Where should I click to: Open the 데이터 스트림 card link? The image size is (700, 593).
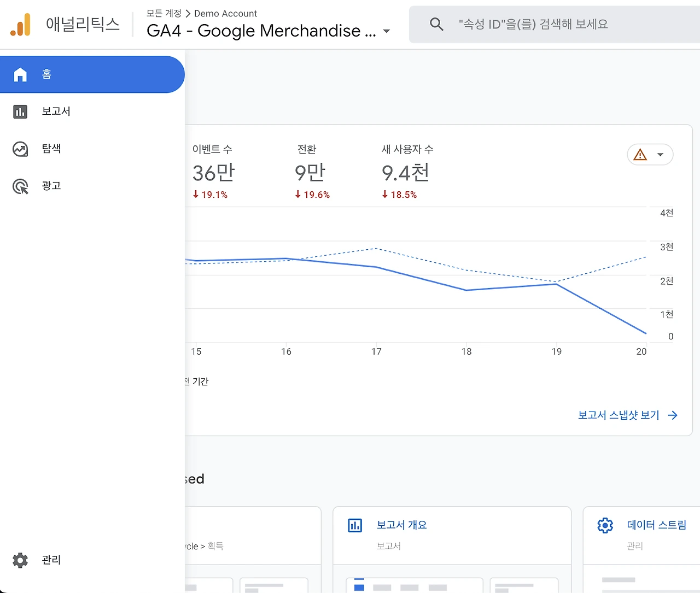coord(656,525)
